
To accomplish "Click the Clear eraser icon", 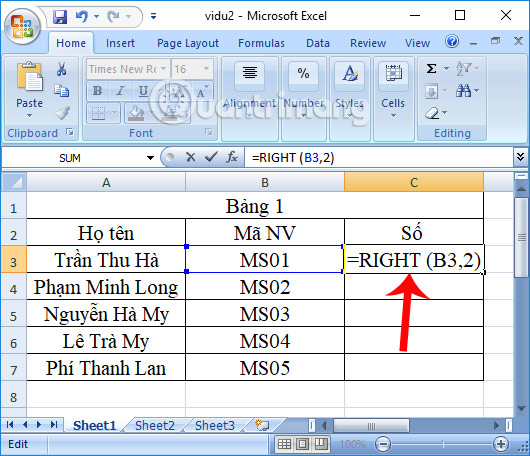I will (x=432, y=113).
